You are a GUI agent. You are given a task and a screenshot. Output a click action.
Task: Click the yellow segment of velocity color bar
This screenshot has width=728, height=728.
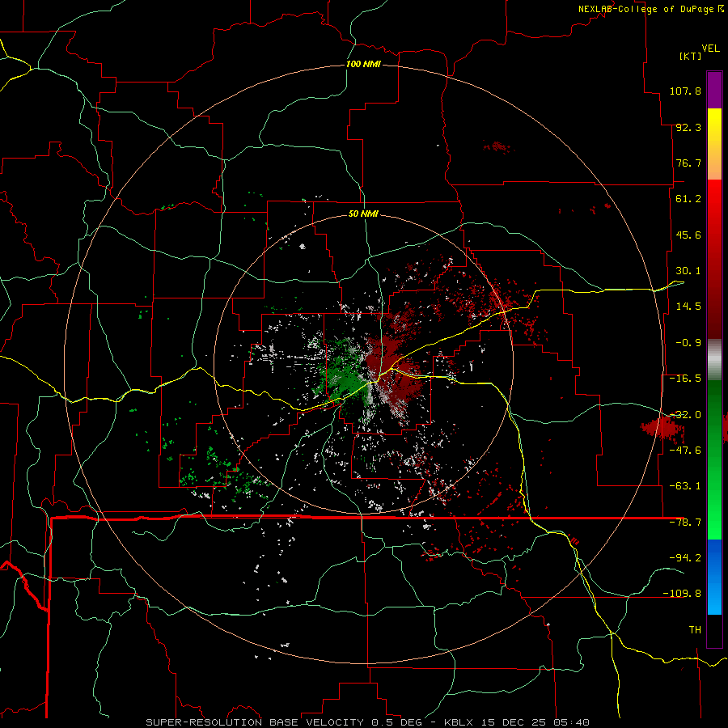pyautogui.click(x=714, y=144)
